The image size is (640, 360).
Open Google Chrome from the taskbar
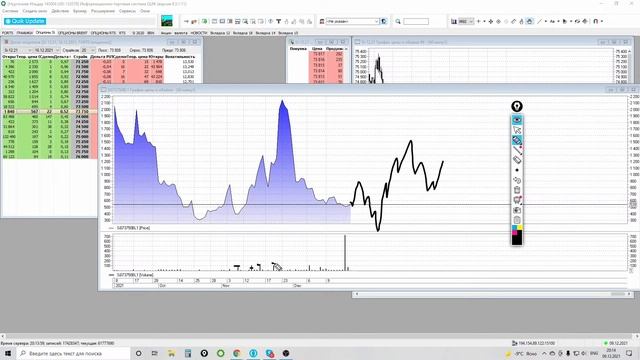click(237, 353)
